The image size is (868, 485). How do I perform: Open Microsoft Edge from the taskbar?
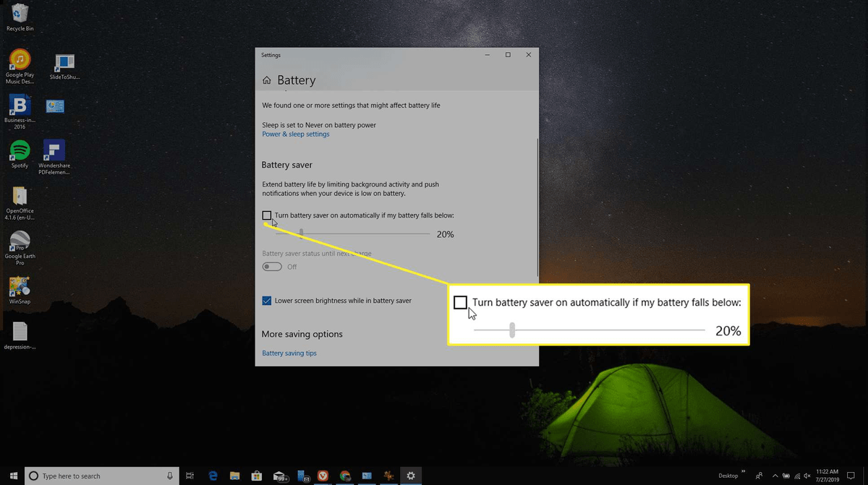[212, 476]
